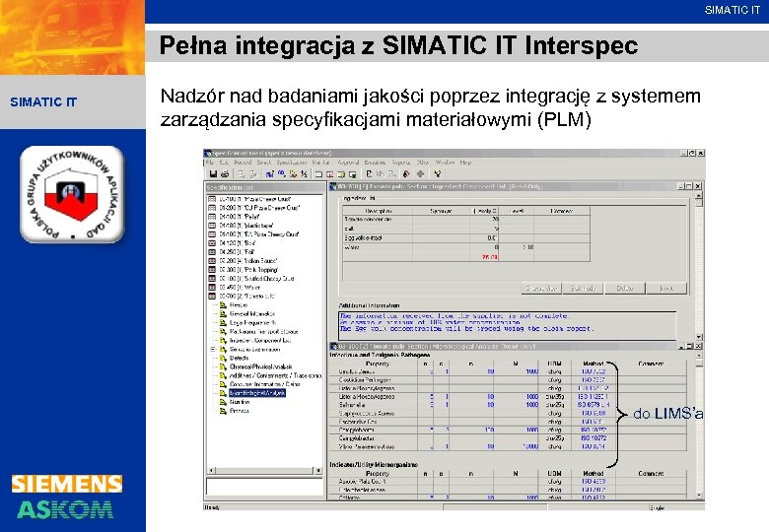This screenshot has width=769, height=532.
Task: Click the 'Vibrio Parahaemolyticus' property row
Action: [x=508, y=446]
